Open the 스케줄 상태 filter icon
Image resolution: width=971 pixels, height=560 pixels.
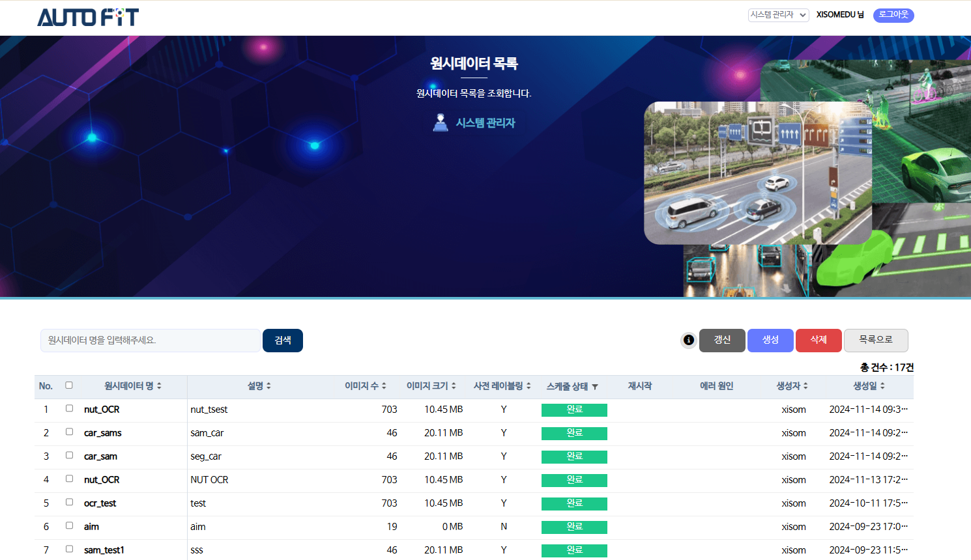595,387
